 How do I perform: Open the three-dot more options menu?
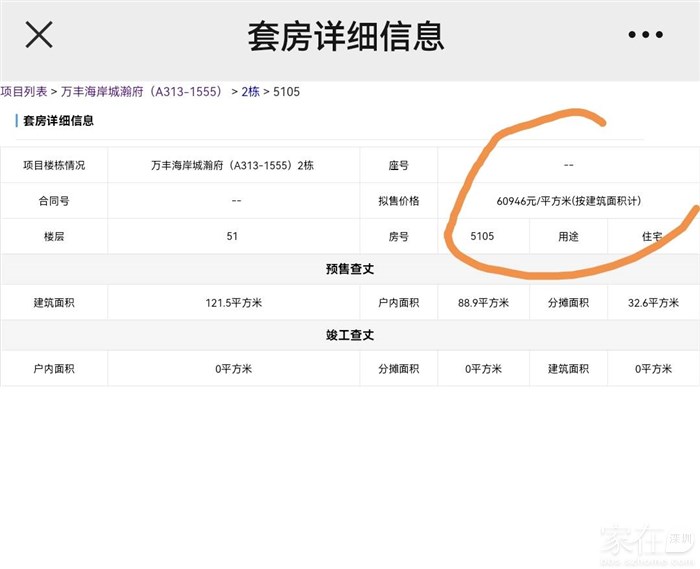click(x=645, y=36)
